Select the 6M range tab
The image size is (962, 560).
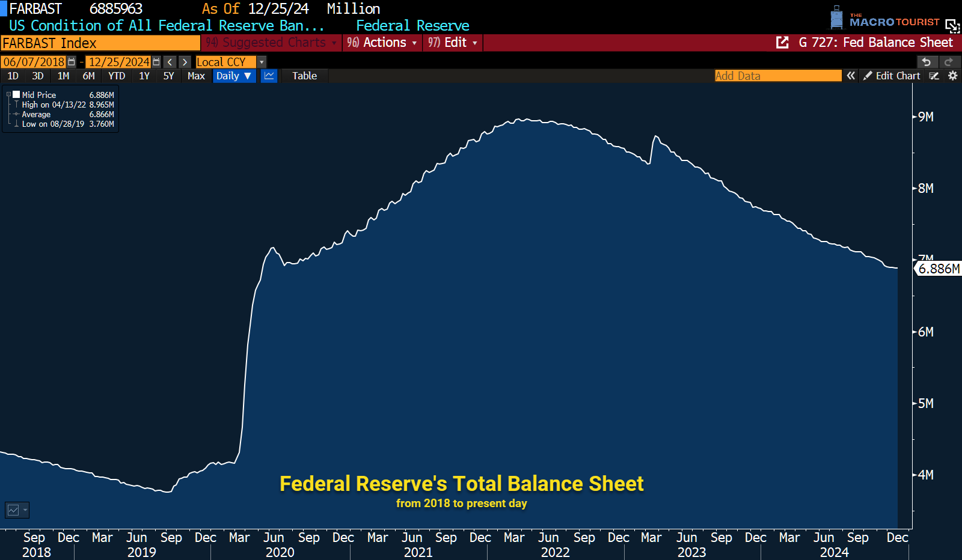(88, 76)
